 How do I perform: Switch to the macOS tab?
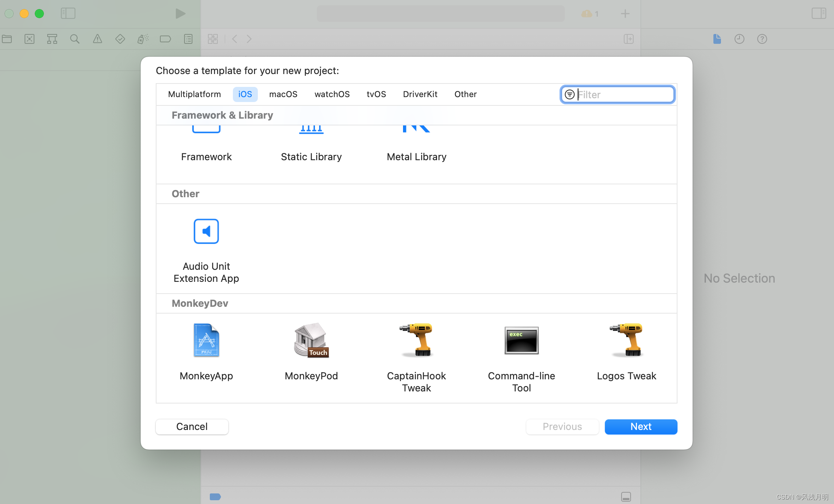[x=283, y=94]
